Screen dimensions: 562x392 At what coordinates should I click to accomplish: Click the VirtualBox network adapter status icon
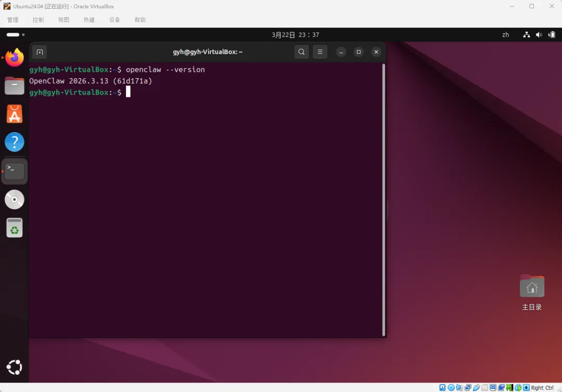click(x=468, y=387)
